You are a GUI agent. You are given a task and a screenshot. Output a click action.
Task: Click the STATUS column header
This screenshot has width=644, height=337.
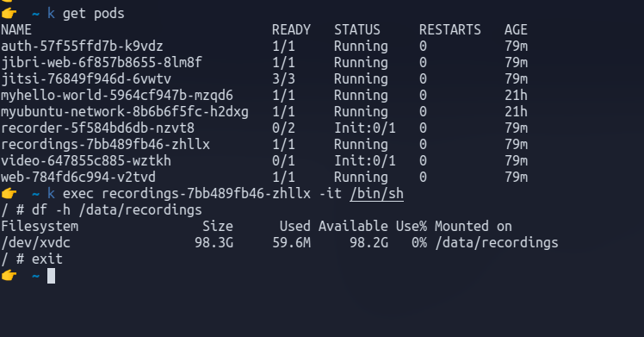(x=357, y=29)
